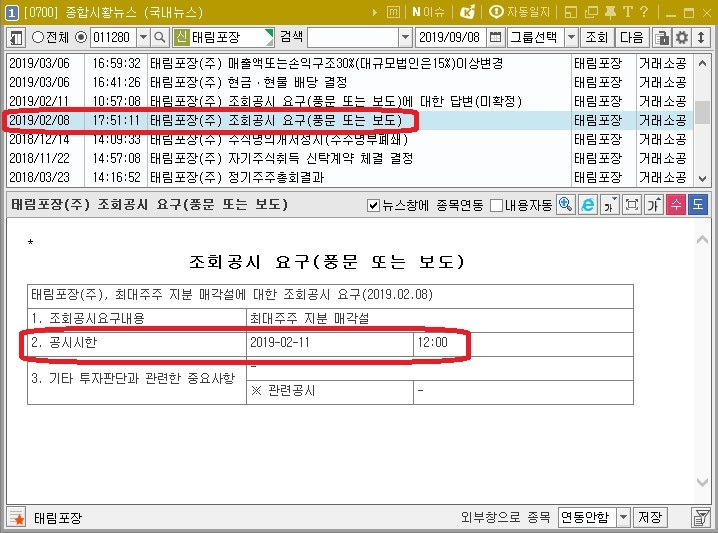The height and width of the screenshot is (533, 718).
Task: Enable the 내용자동 checkbox
Action: tap(496, 205)
